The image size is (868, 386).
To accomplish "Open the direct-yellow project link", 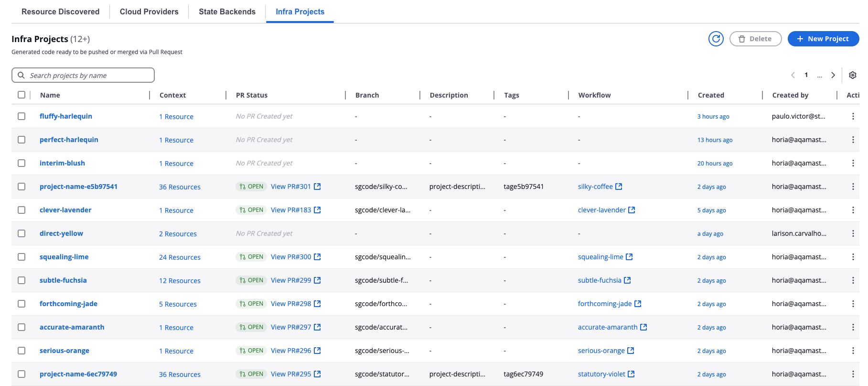I will [x=61, y=233].
